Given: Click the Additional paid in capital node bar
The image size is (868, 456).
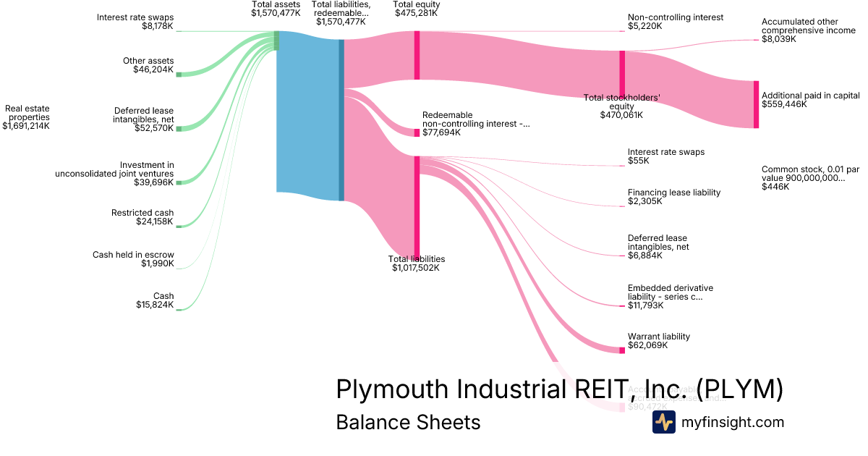Looking at the screenshot, I should [757, 104].
